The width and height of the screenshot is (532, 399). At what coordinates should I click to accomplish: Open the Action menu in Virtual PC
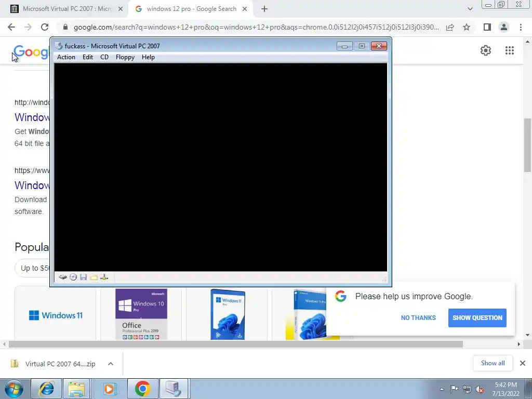66,57
